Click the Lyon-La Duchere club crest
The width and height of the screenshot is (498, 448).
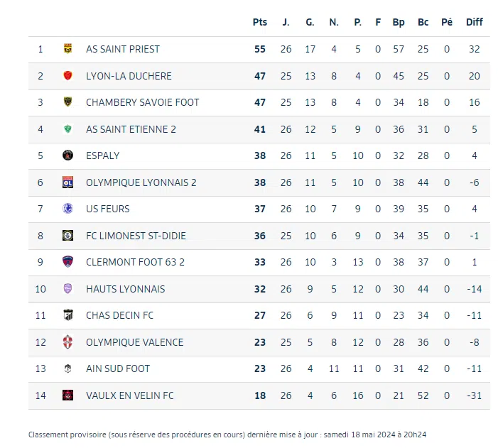[x=68, y=76]
